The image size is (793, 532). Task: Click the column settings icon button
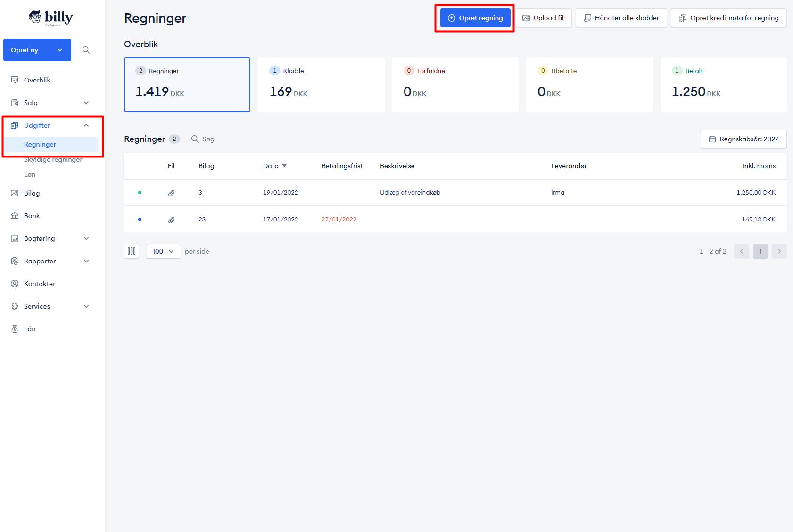[132, 251]
